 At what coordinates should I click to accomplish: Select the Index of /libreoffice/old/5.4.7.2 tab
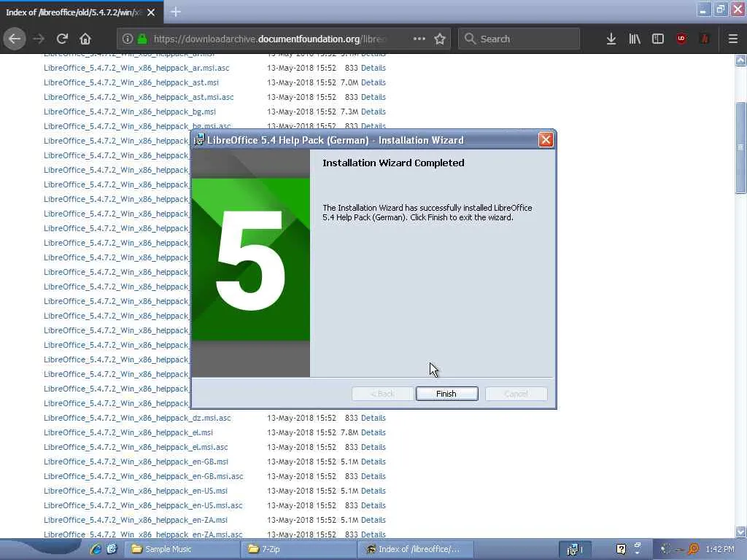[x=74, y=12]
